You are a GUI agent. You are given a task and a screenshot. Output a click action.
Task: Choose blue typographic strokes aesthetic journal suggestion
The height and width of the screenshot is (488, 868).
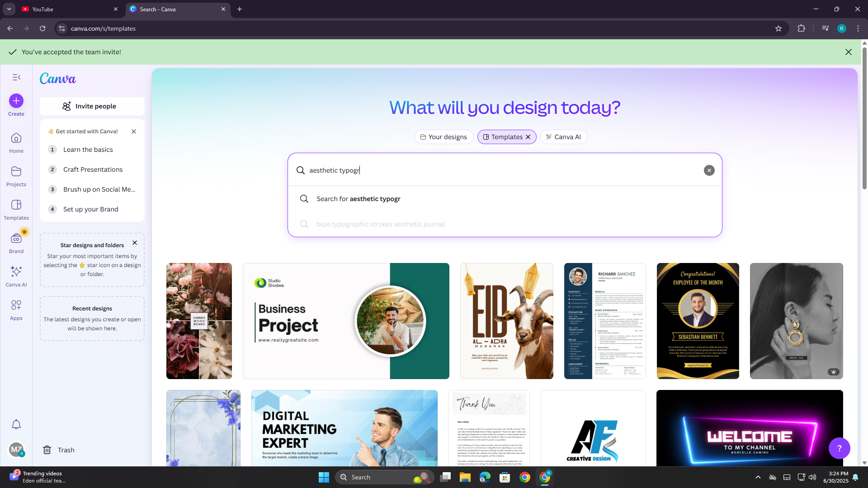tap(505, 224)
